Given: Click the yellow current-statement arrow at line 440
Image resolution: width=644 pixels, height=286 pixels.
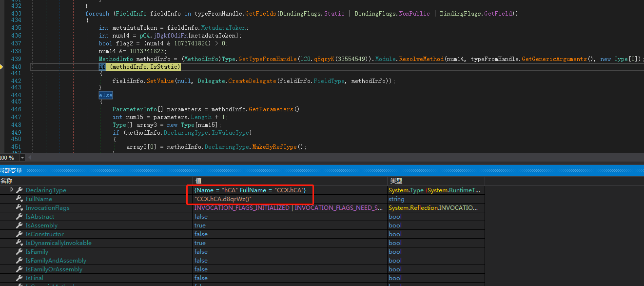Looking at the screenshot, I should coord(2,66).
